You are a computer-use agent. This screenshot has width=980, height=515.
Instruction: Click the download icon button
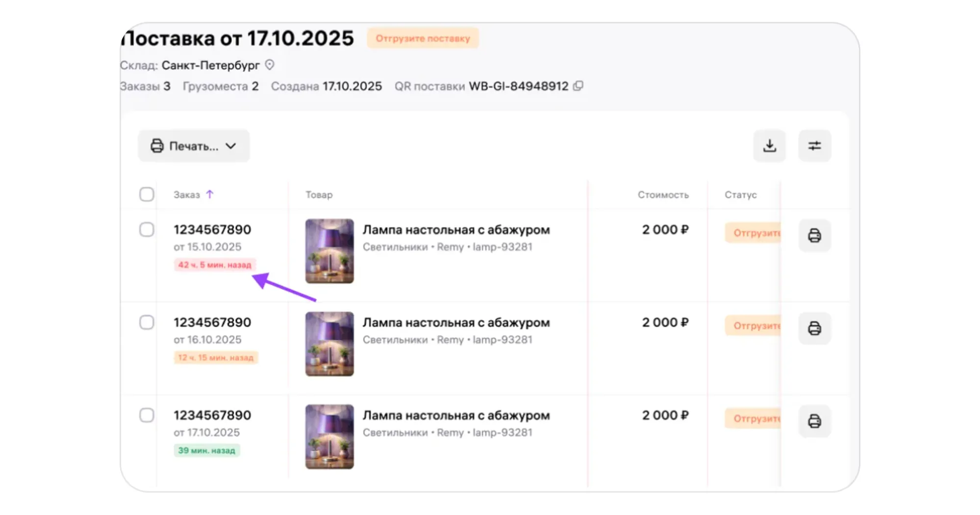point(769,146)
